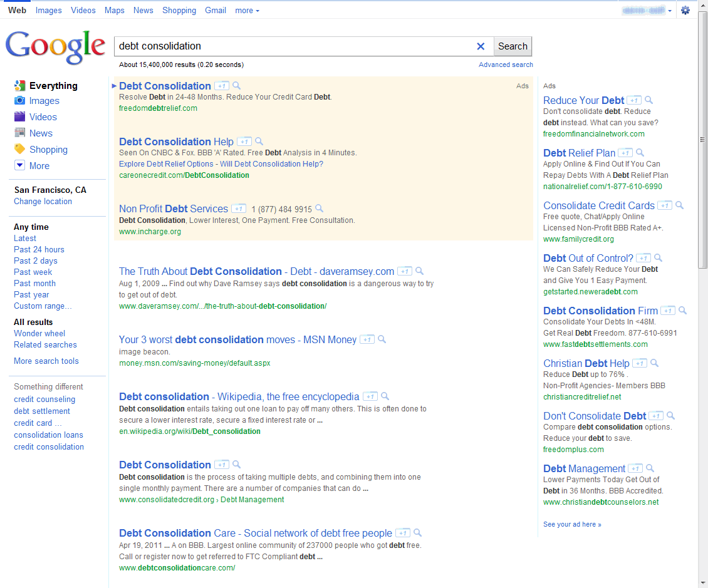The height and width of the screenshot is (588, 708).
Task: Open the account dropdown arrow at top right
Action: tap(670, 11)
